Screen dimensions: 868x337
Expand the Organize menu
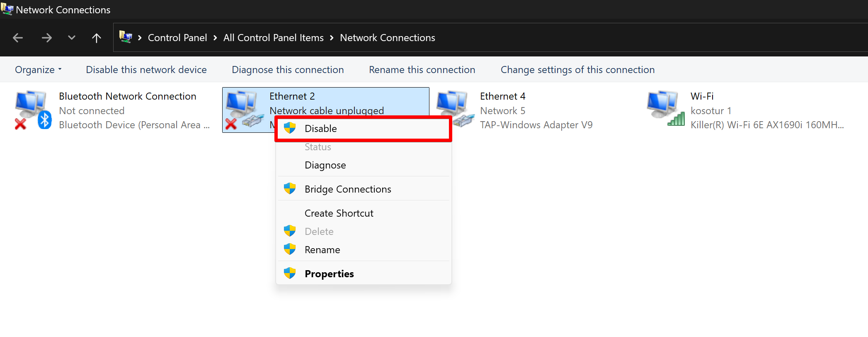38,70
